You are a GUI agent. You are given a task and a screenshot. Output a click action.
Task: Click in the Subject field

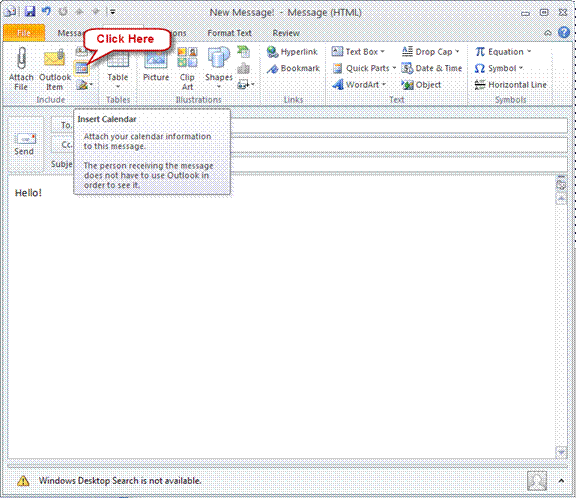coord(399,164)
